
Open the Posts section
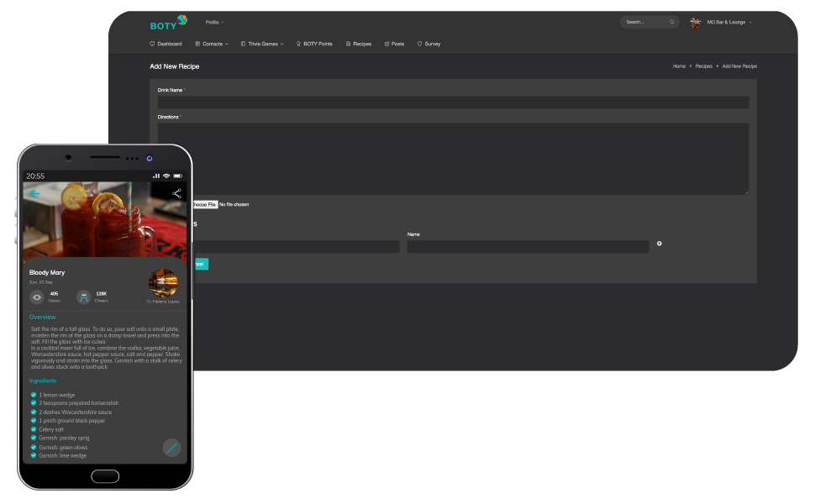pyautogui.click(x=394, y=44)
